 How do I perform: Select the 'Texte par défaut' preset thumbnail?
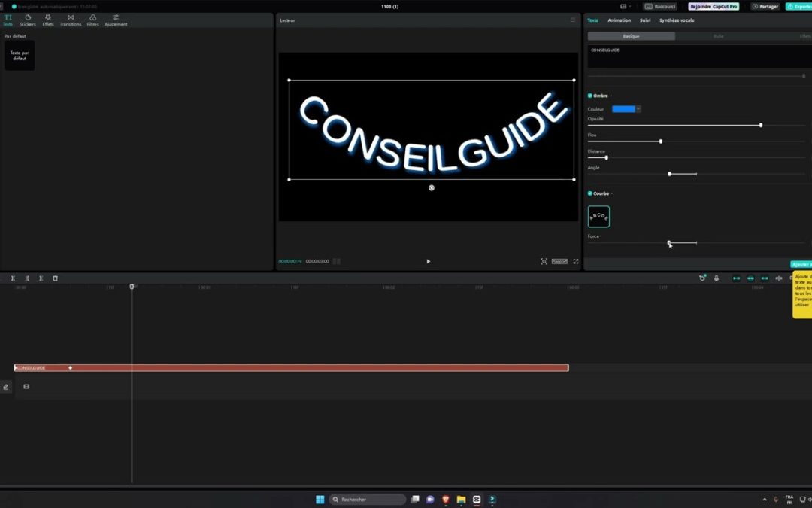point(20,56)
